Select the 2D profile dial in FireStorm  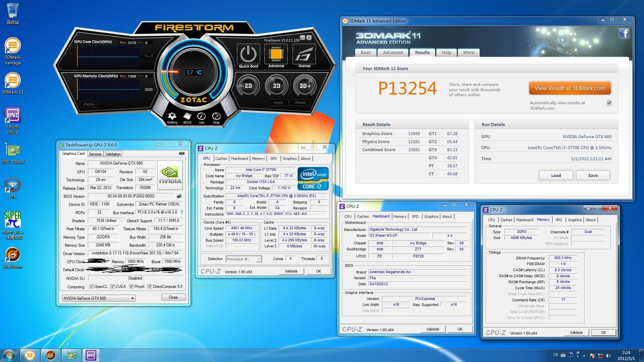[248, 86]
